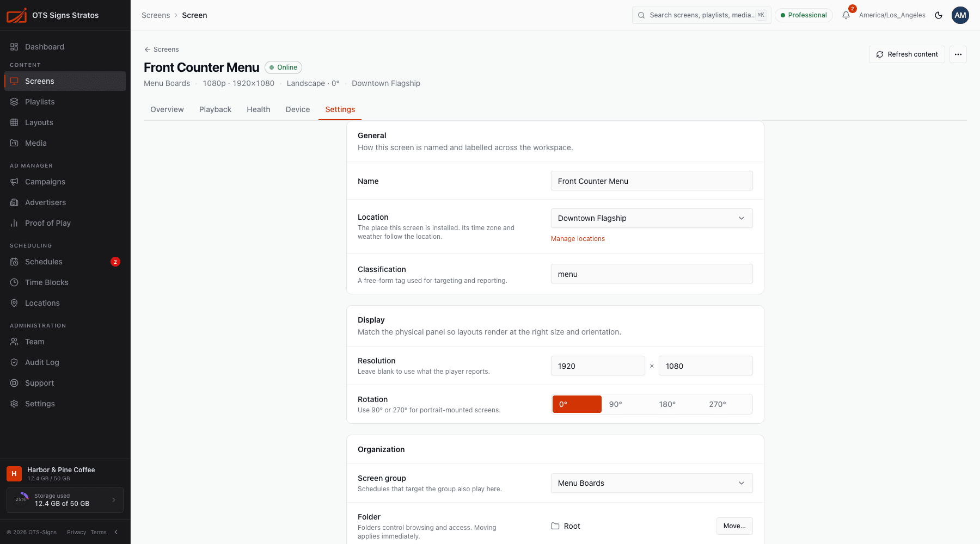This screenshot has width=980, height=544.
Task: Expand the Location dropdown showing Downtown Flagship
Action: [x=652, y=218]
